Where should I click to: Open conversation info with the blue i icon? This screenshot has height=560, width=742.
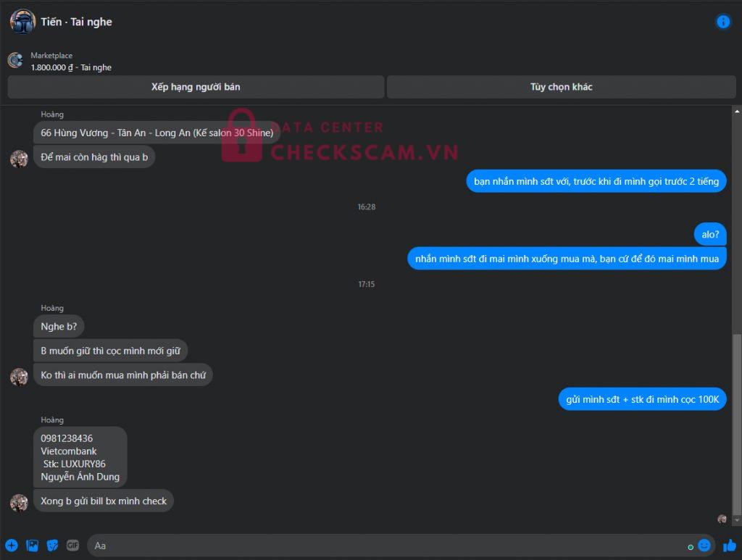[x=723, y=22]
